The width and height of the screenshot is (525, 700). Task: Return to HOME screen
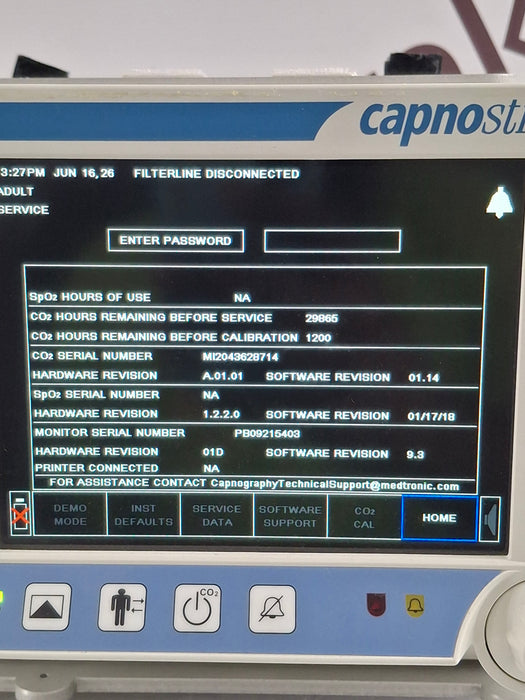coord(439,518)
